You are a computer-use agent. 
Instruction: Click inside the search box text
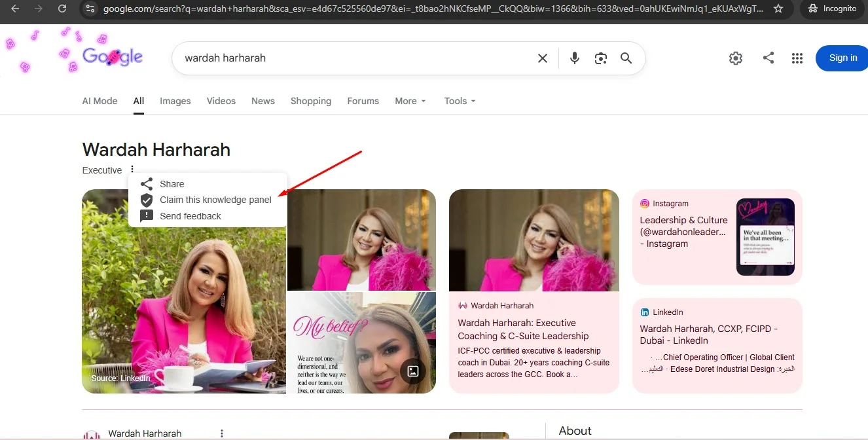click(225, 58)
